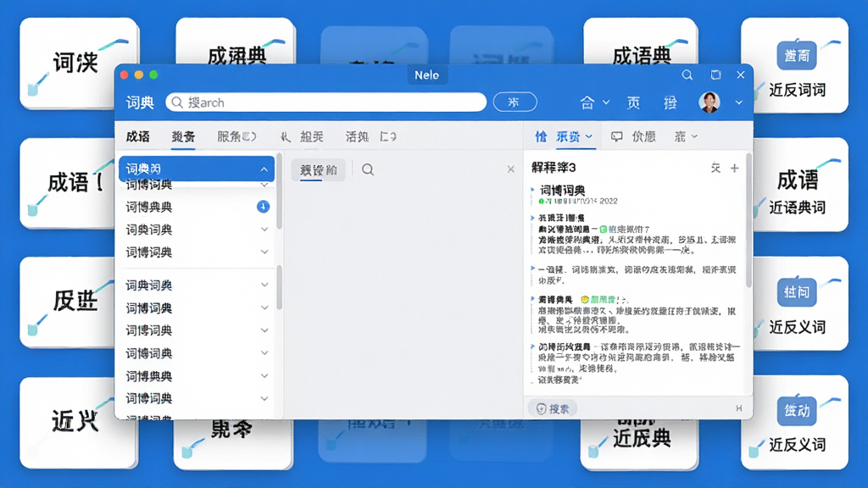Click the speech bubble icon before 价愿
This screenshot has width=868, height=488.
617,136
